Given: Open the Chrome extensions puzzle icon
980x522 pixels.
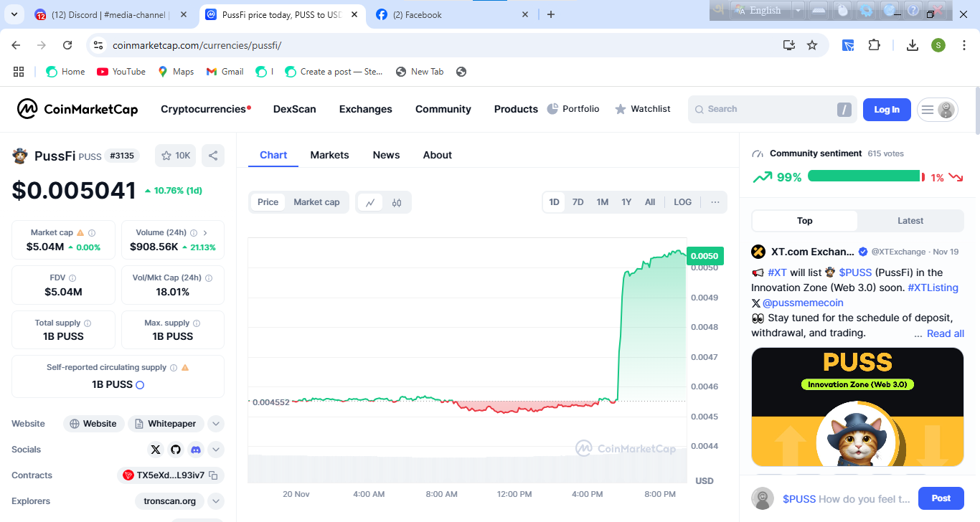Looking at the screenshot, I should [x=874, y=45].
